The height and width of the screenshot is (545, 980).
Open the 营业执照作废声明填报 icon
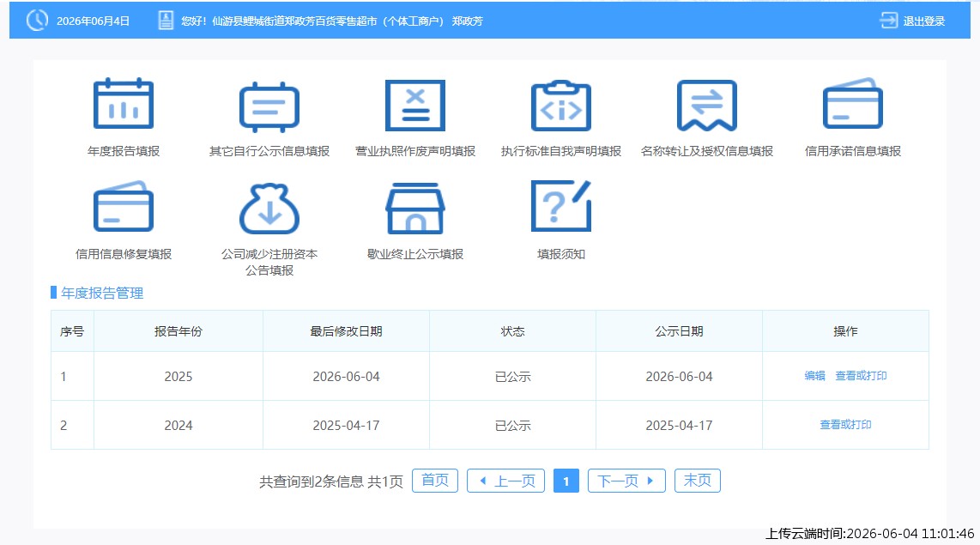click(415, 105)
